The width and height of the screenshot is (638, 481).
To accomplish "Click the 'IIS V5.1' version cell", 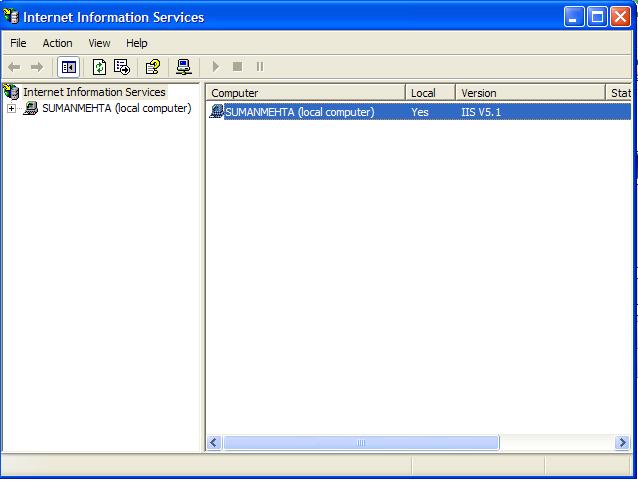I will 481,112.
